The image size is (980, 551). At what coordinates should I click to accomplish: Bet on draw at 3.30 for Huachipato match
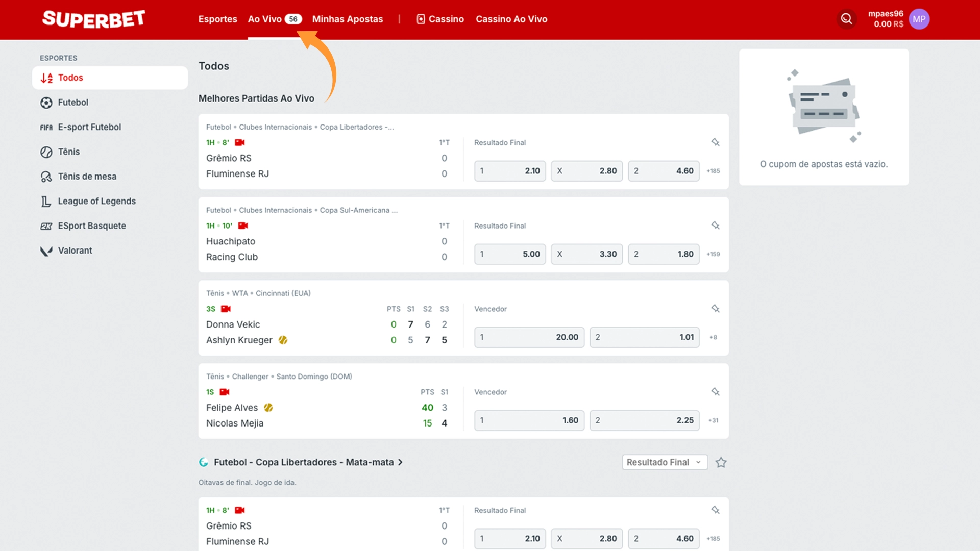coord(586,254)
